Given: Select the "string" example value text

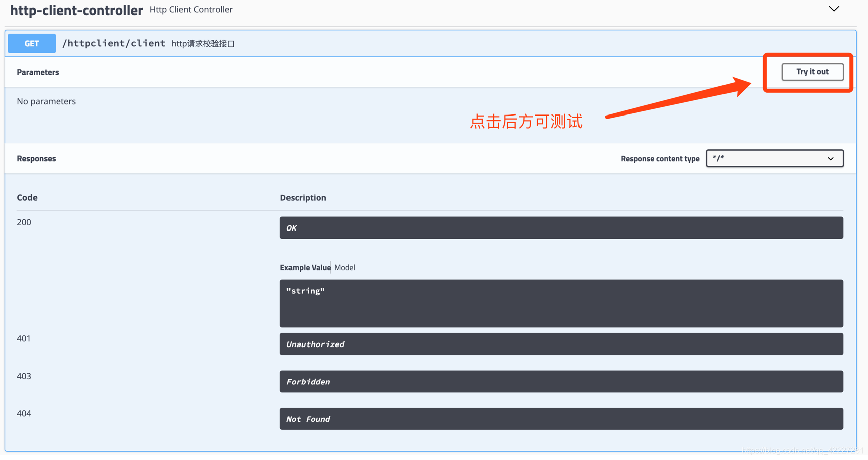Looking at the screenshot, I should coord(305,290).
